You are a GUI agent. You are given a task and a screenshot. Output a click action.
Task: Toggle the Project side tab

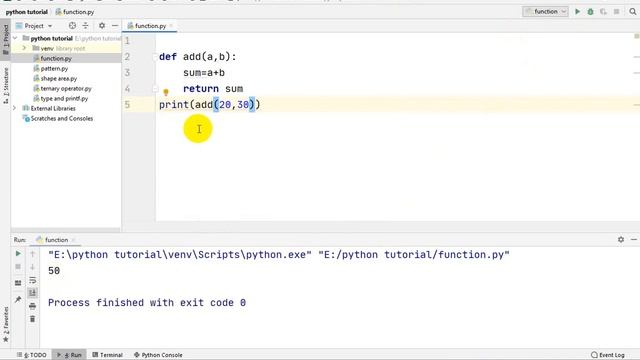pyautogui.click(x=6, y=40)
